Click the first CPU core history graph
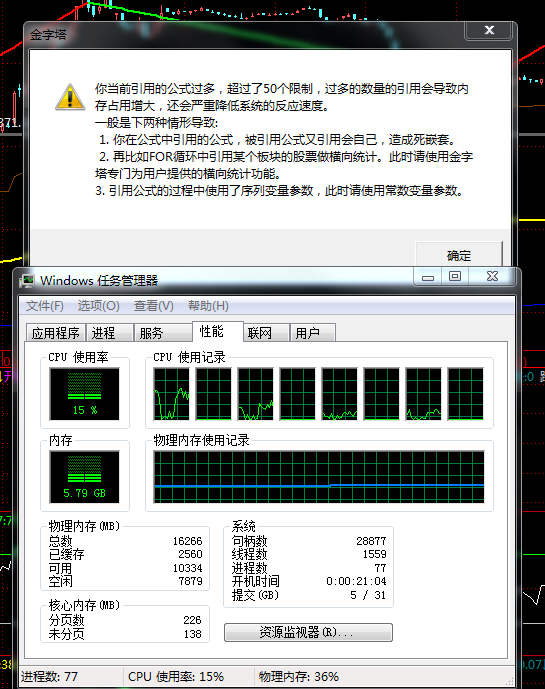This screenshot has height=689, width=545. pyautogui.click(x=171, y=394)
